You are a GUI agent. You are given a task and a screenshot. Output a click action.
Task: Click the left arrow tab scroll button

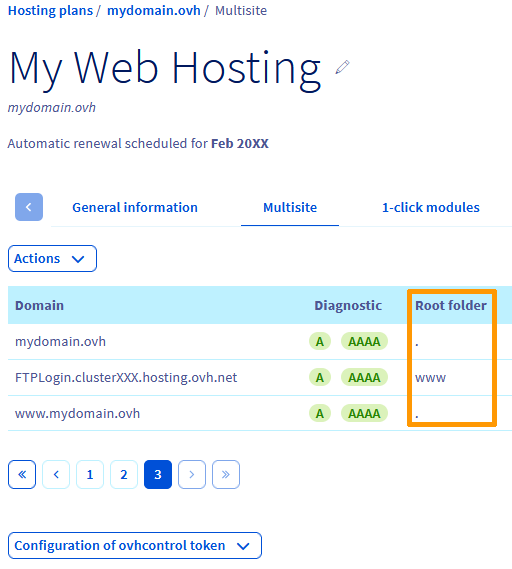tap(29, 207)
